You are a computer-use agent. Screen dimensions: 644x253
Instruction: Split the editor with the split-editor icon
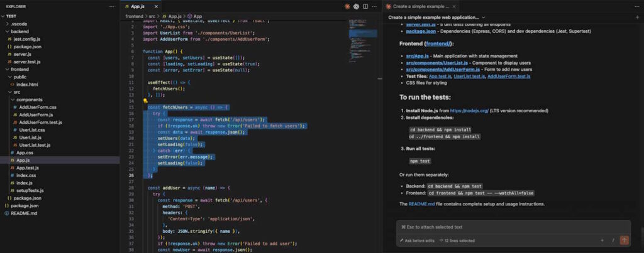[365, 6]
